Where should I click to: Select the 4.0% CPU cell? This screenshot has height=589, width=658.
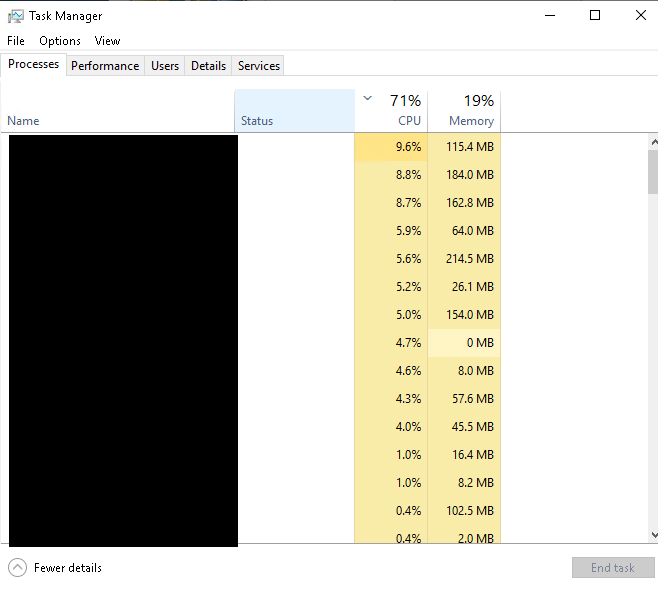coord(391,427)
